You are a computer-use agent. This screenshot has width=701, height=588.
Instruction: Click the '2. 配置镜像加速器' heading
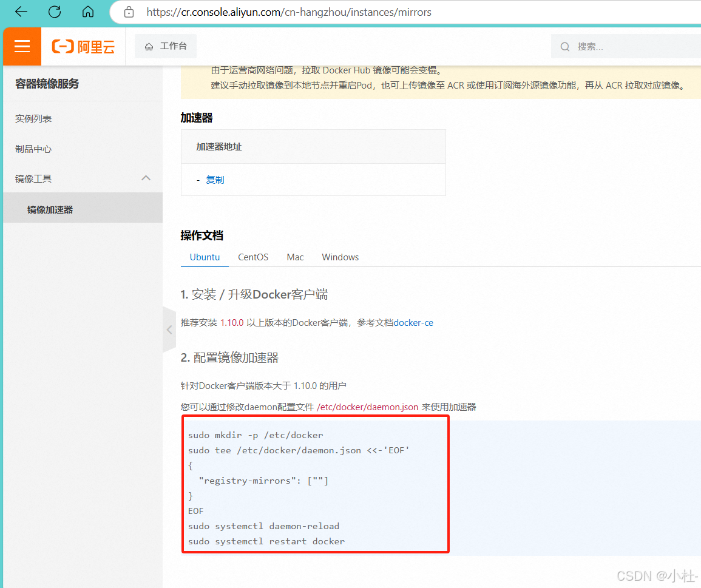[230, 358]
